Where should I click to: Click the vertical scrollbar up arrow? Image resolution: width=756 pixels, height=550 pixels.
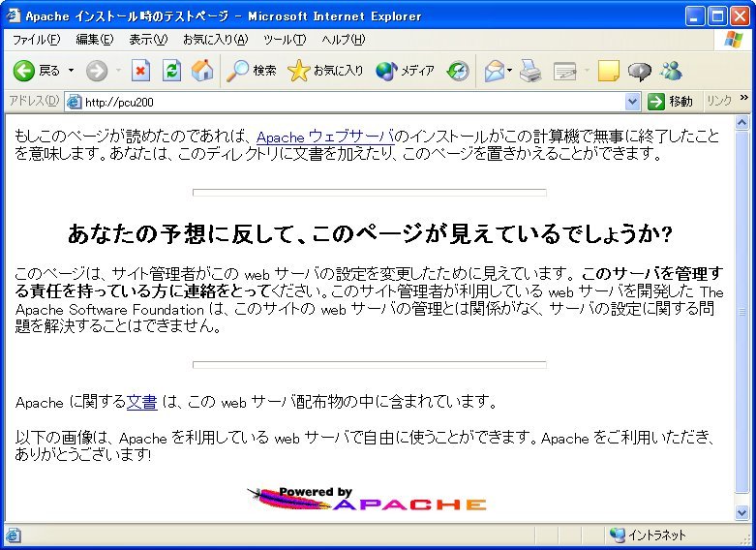[742, 123]
